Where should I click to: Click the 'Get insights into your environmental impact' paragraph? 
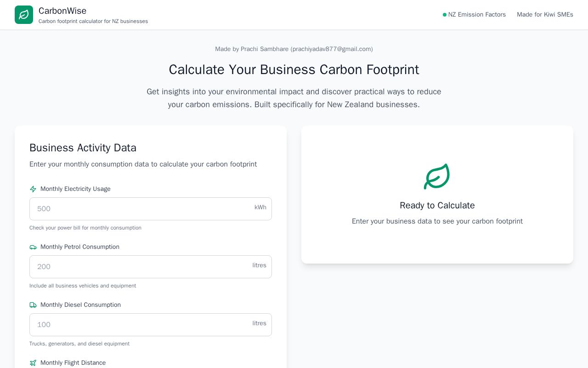(x=294, y=98)
